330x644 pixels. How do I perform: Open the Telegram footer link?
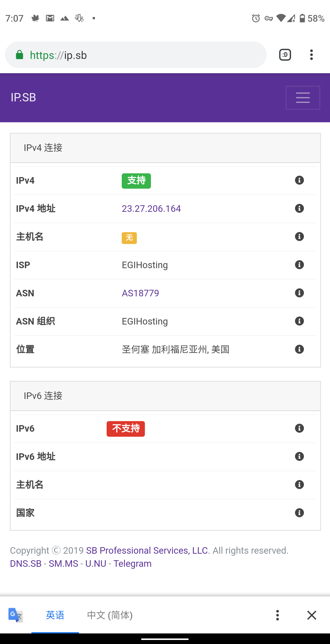pyautogui.click(x=132, y=563)
